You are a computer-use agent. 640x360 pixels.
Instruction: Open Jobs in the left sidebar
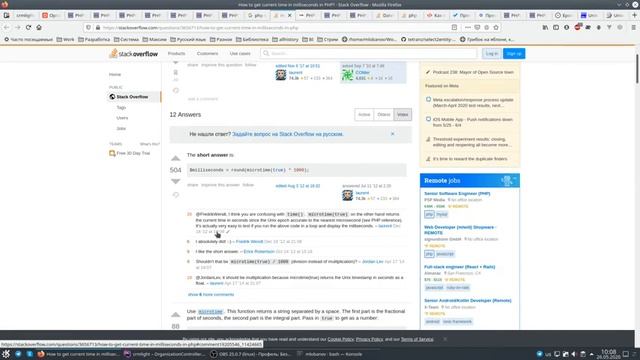(121, 129)
